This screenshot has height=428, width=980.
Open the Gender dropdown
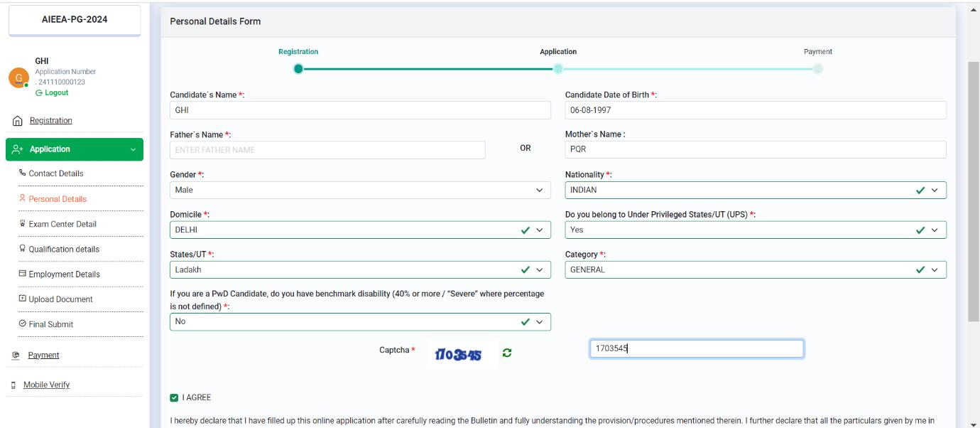(360, 190)
